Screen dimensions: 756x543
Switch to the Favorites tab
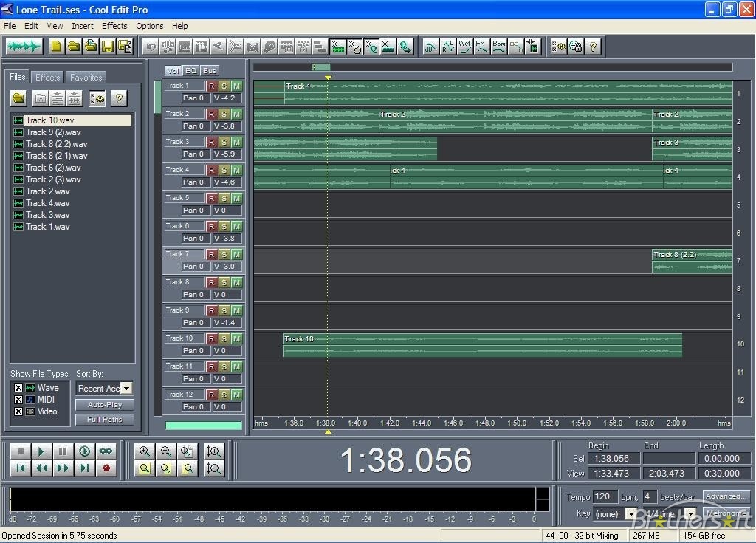pos(86,78)
